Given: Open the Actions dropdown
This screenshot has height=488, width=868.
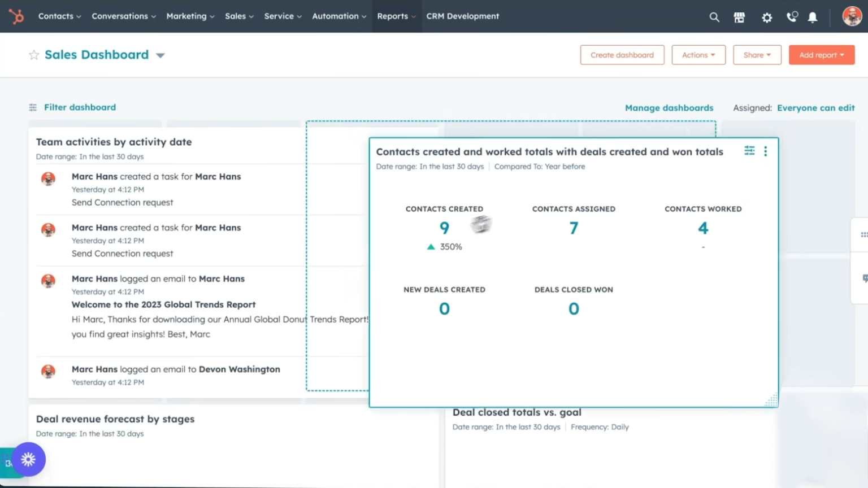Looking at the screenshot, I should [698, 55].
